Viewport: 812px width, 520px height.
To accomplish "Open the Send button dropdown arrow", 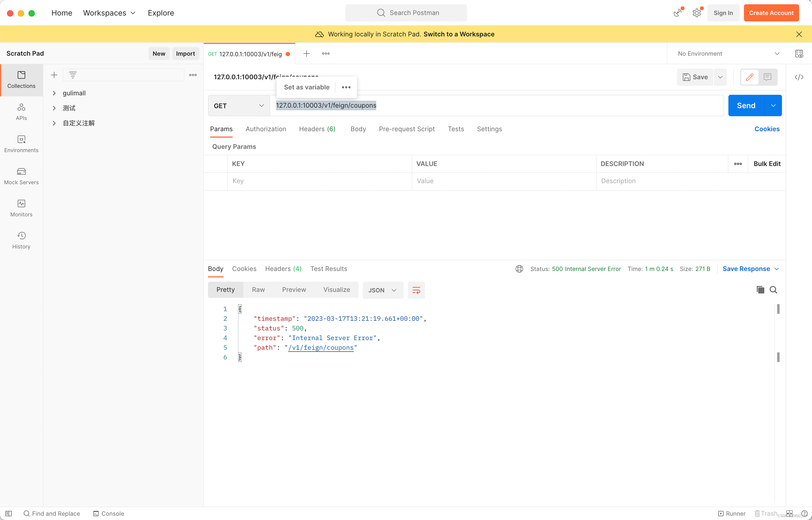I will (x=773, y=106).
